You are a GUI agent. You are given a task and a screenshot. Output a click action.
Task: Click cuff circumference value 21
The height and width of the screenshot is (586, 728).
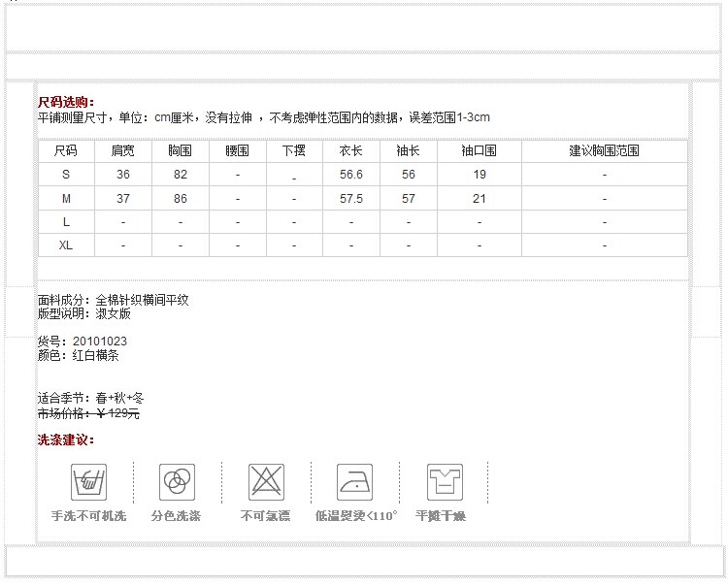(x=480, y=199)
